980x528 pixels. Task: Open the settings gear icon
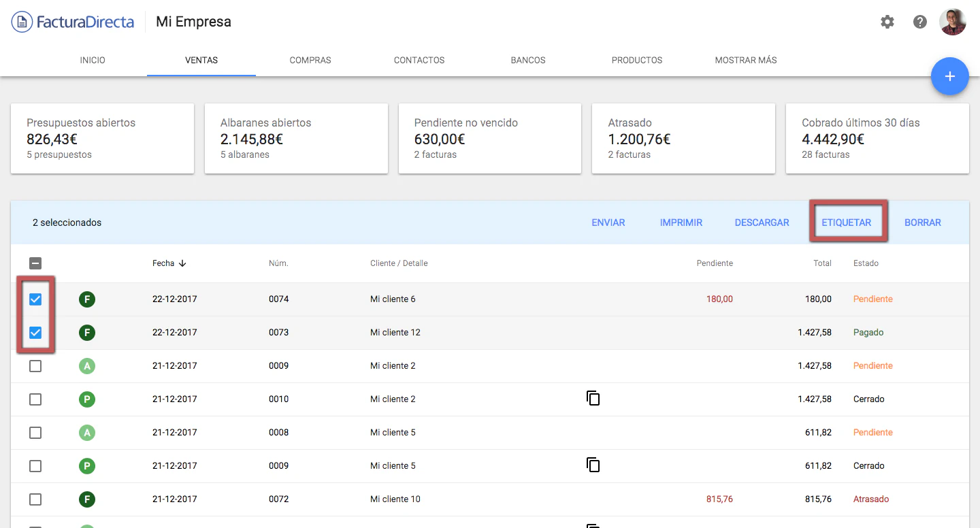click(887, 22)
